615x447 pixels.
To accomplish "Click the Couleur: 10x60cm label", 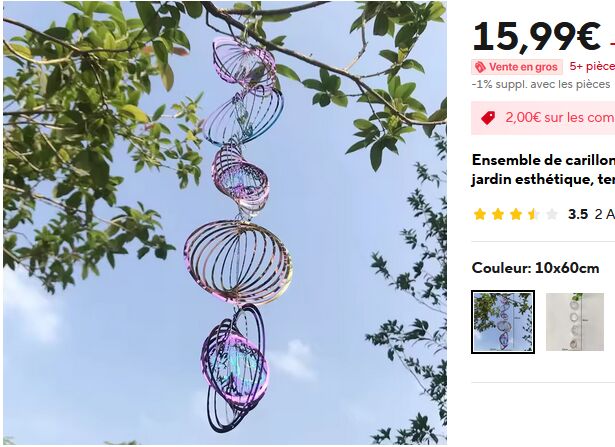I will (535, 268).
